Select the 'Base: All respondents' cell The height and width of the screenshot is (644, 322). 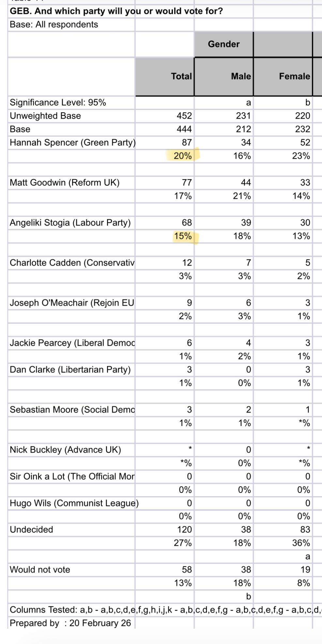(54, 24)
